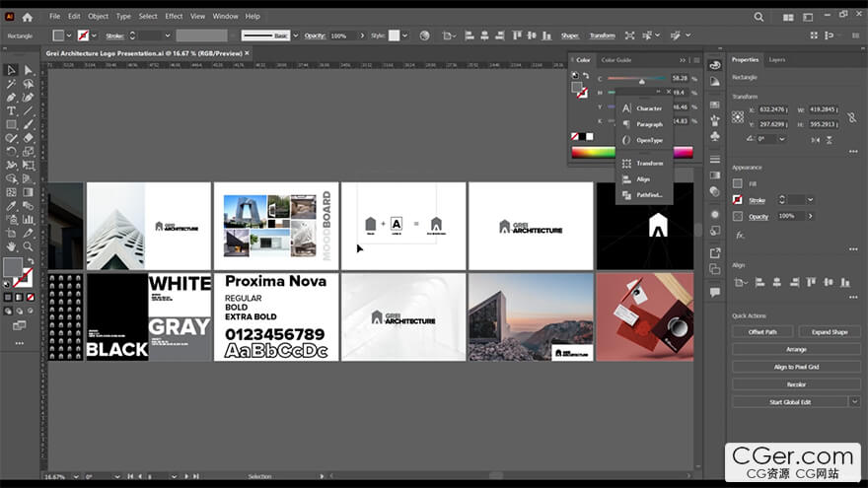Select the Direct Selection tool
The height and width of the screenshot is (488, 868).
point(28,70)
